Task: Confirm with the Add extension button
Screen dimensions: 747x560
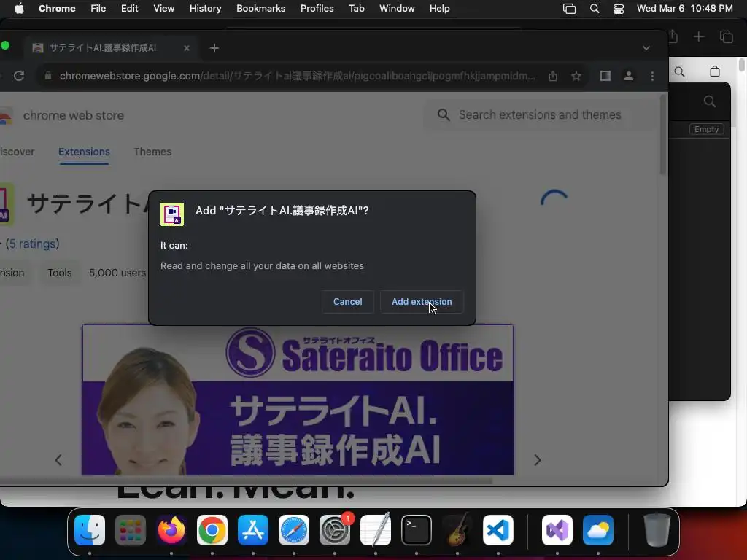Action: (x=421, y=301)
